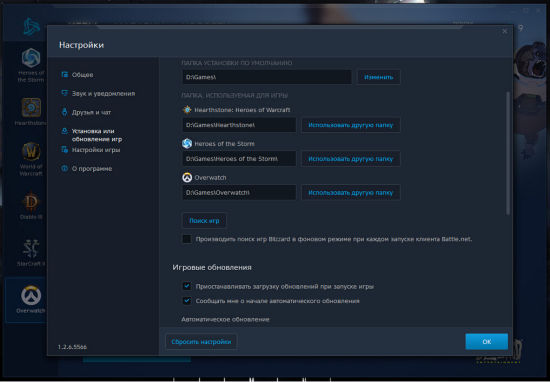Click Heroes of the Storm folder icon
The width and height of the screenshot is (550, 382).
pos(187,143)
